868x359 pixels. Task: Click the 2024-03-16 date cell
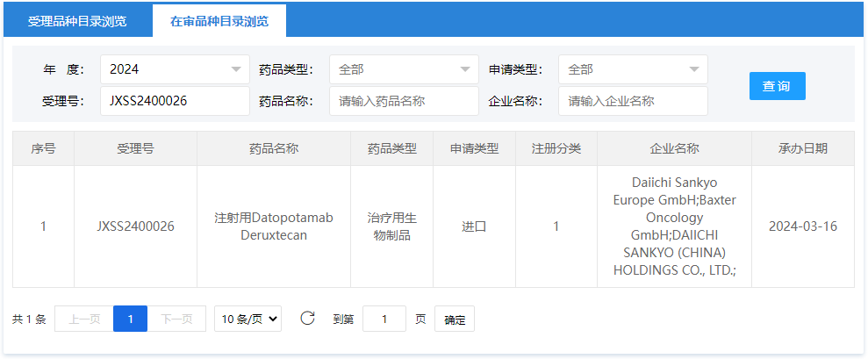coord(802,226)
